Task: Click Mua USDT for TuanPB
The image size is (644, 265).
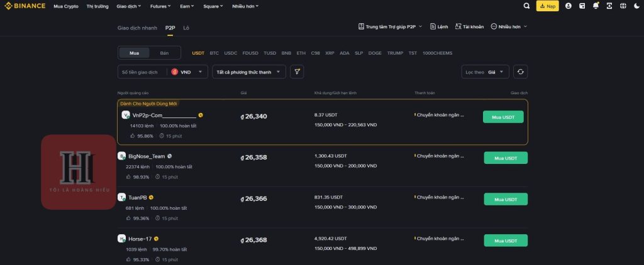Action: 506,199
